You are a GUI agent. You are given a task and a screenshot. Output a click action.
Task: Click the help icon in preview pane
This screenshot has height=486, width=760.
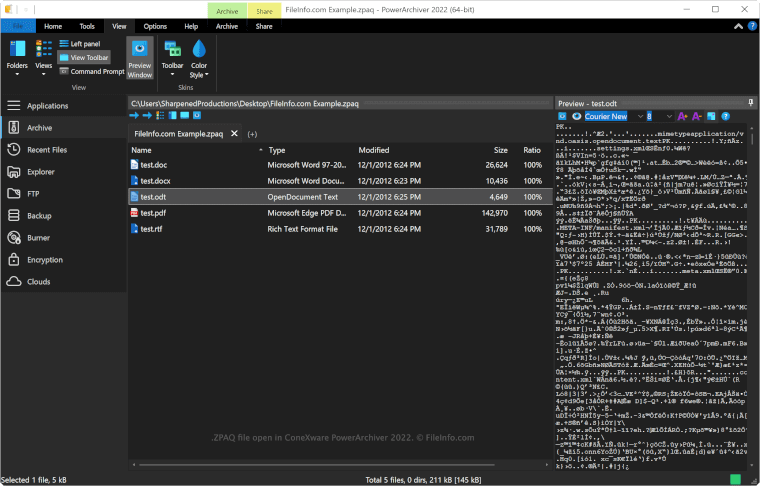point(727,117)
